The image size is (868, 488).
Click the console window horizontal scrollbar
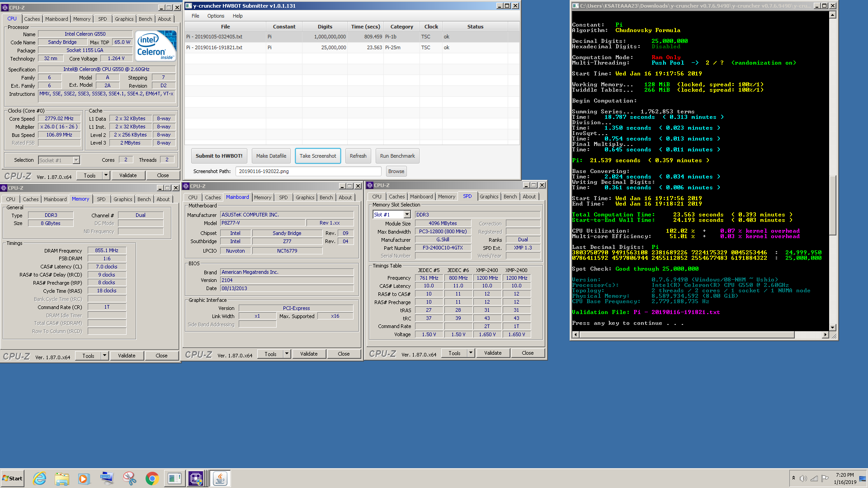pyautogui.click(x=686, y=335)
